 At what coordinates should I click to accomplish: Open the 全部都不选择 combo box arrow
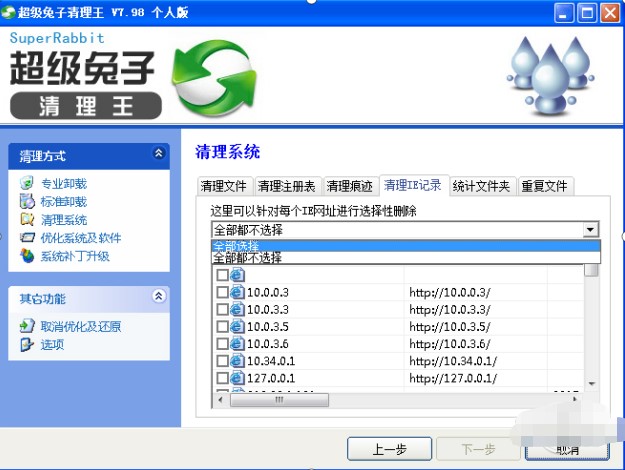590,230
